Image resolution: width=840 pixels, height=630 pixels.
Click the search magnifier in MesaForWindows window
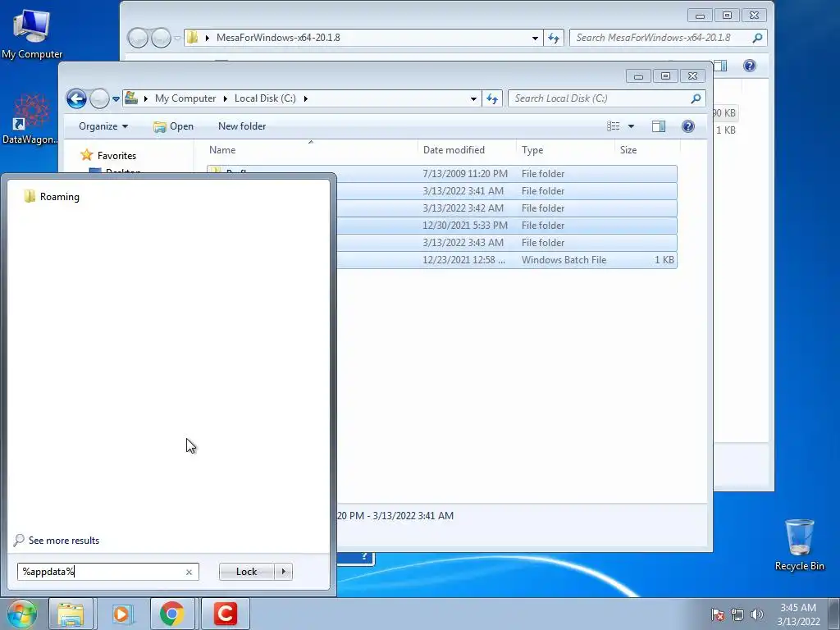757,38
